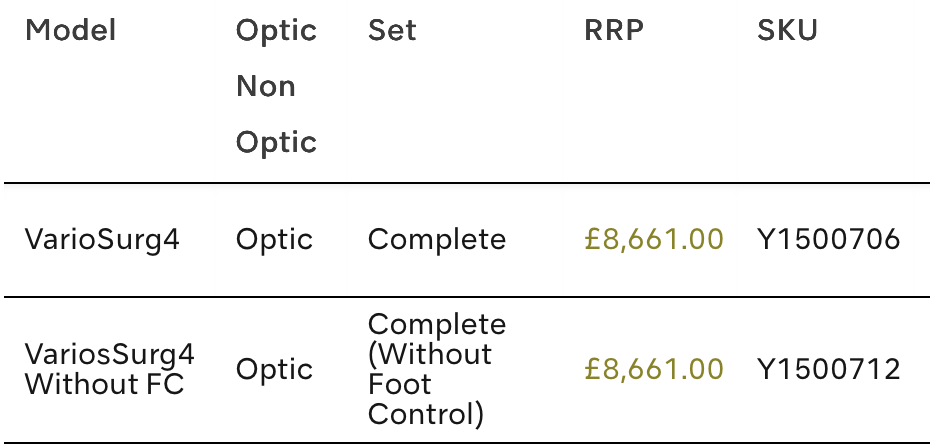The width and height of the screenshot is (930, 444).
Task: Click the VarioSurg4 model name
Action: (102, 240)
